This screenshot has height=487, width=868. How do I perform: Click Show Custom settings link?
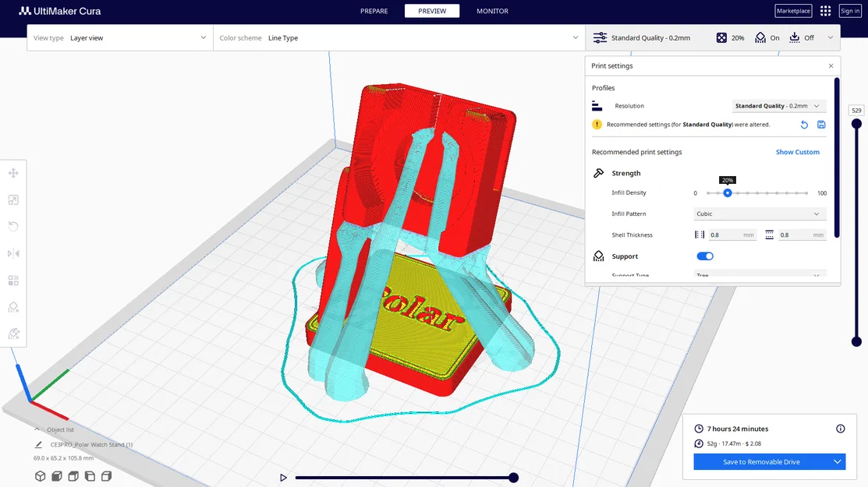click(797, 152)
